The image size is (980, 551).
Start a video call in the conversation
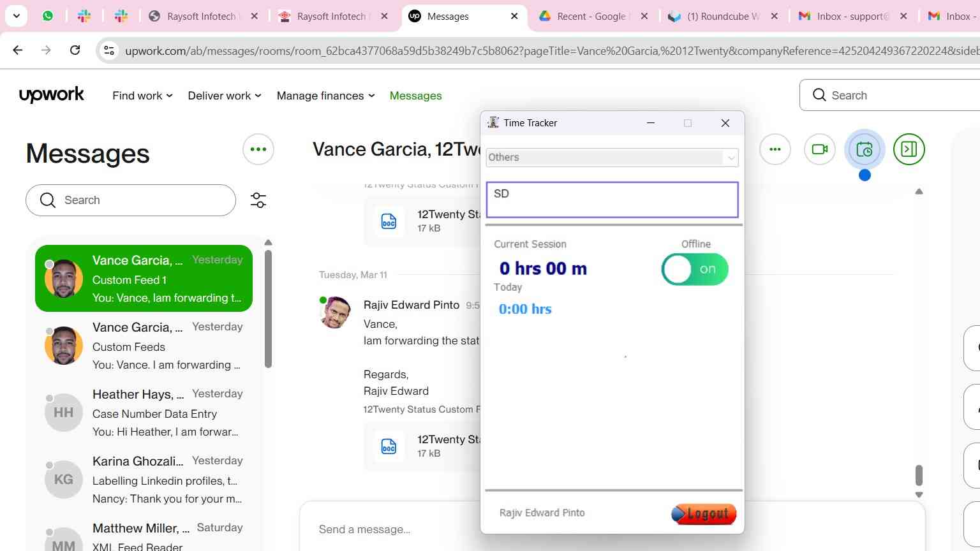pyautogui.click(x=820, y=149)
